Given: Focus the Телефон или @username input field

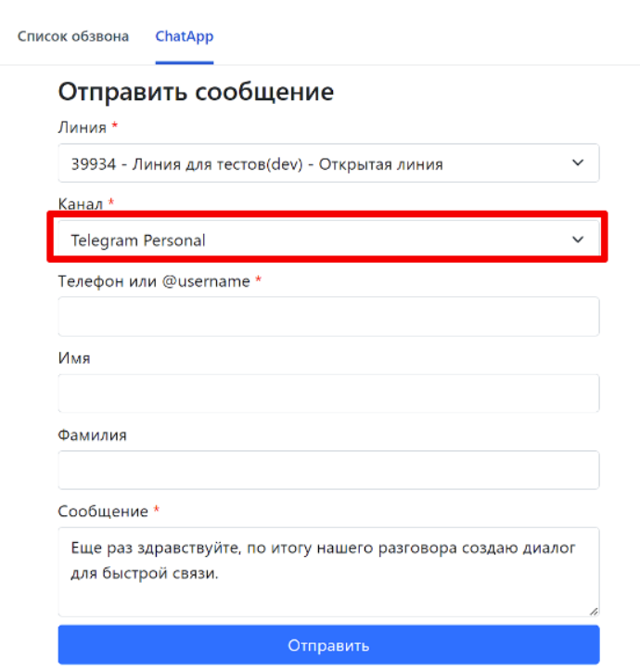Looking at the screenshot, I should click(328, 317).
